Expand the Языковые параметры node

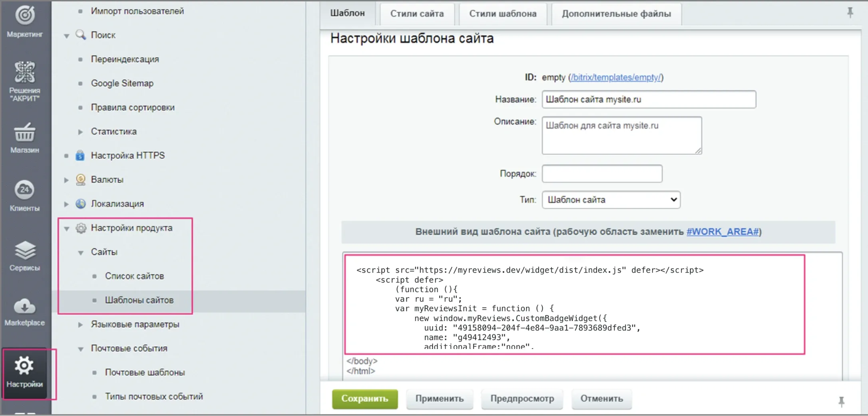(x=80, y=325)
